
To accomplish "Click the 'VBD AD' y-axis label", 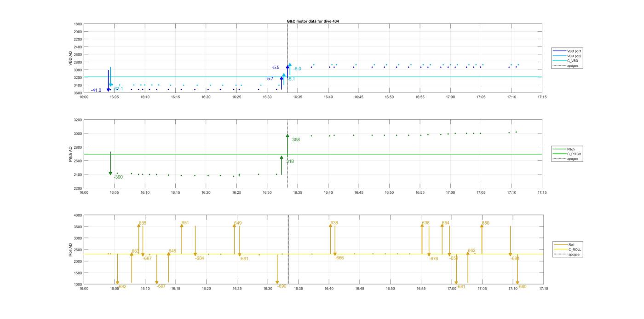I will tap(70, 58).
